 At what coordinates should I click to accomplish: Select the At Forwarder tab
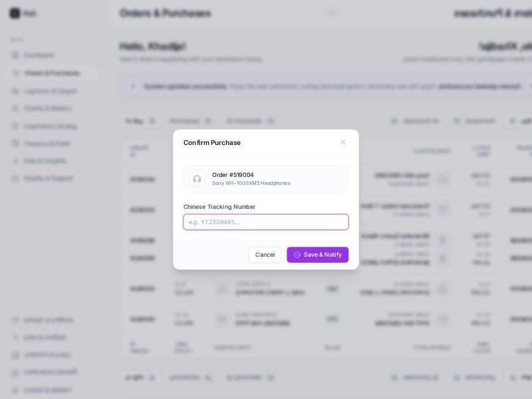click(250, 121)
